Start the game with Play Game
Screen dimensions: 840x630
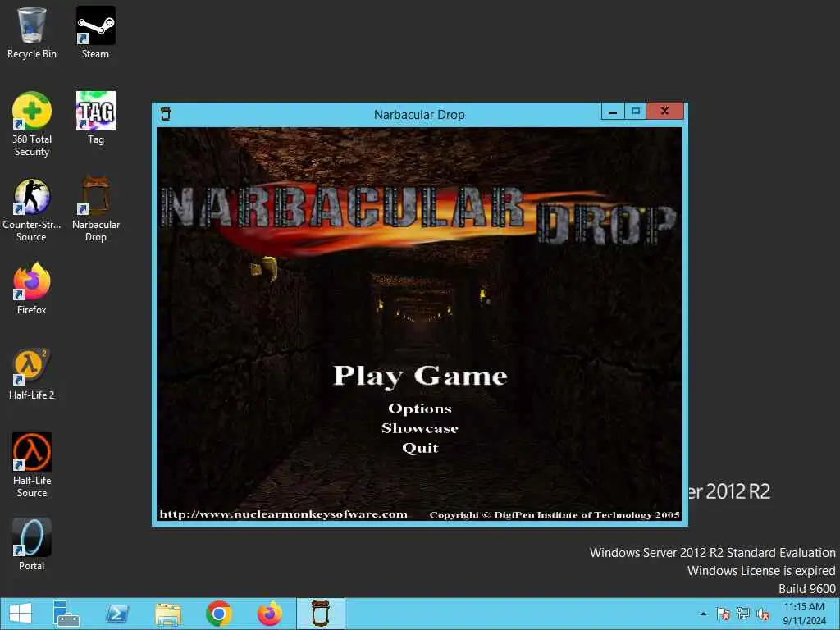coord(420,376)
